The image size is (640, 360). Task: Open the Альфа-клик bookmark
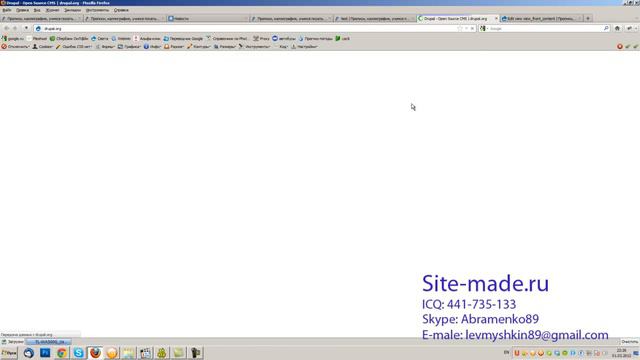click(147, 38)
